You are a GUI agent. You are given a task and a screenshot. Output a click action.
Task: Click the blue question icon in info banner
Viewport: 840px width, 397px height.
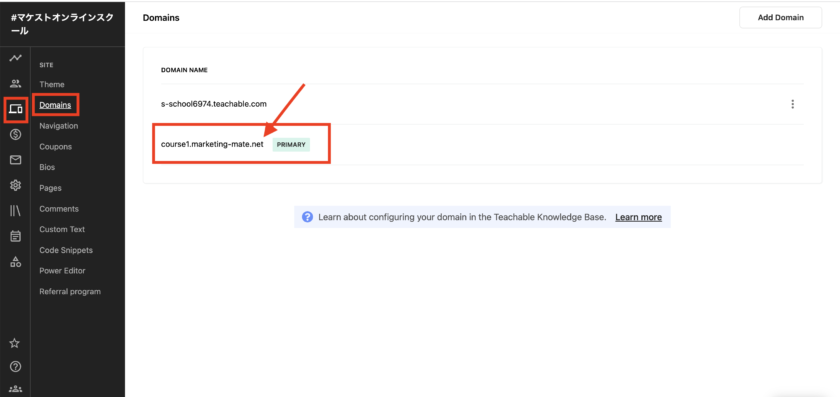coord(307,217)
